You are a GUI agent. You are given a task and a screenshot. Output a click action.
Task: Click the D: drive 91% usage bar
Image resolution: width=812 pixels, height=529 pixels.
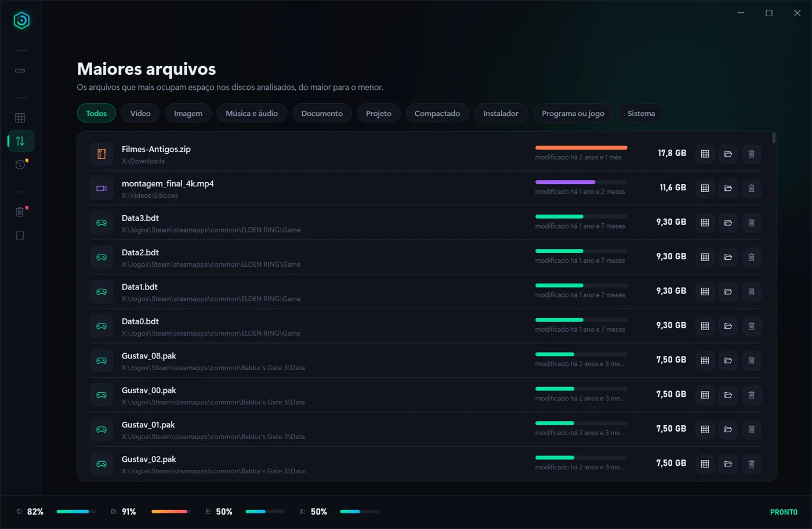click(x=171, y=512)
